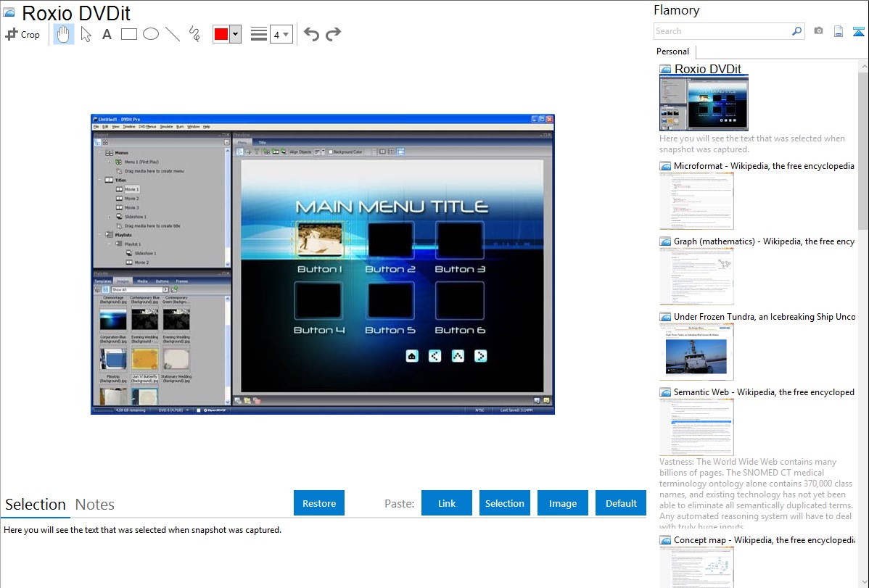Click the Restore button
This screenshot has width=869, height=588.
click(x=319, y=503)
